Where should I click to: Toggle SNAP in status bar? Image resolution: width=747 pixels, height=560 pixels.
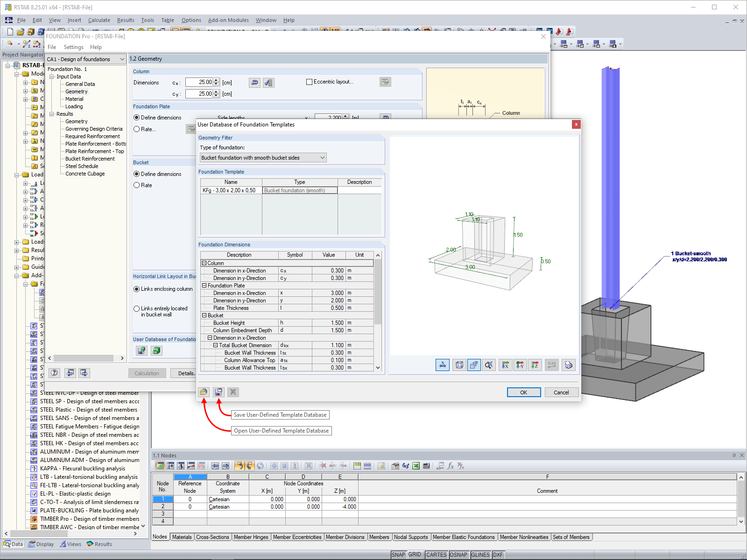[398, 555]
